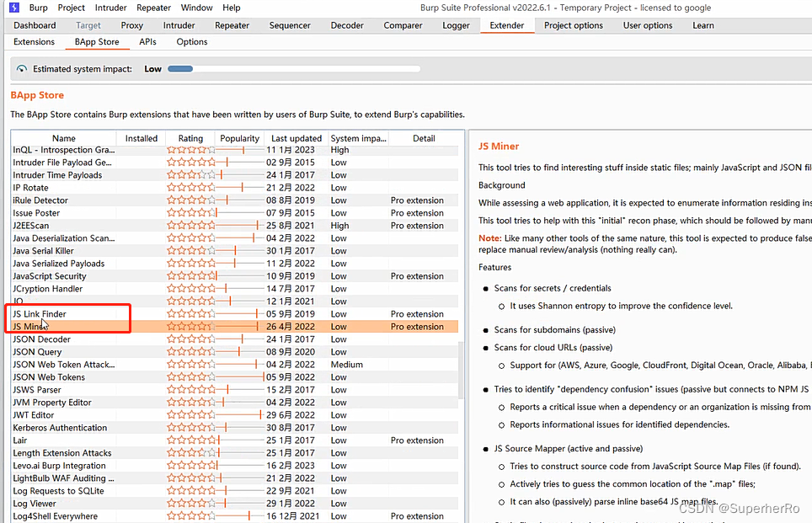Open the Window menu
This screenshot has height=523, width=812.
click(197, 8)
